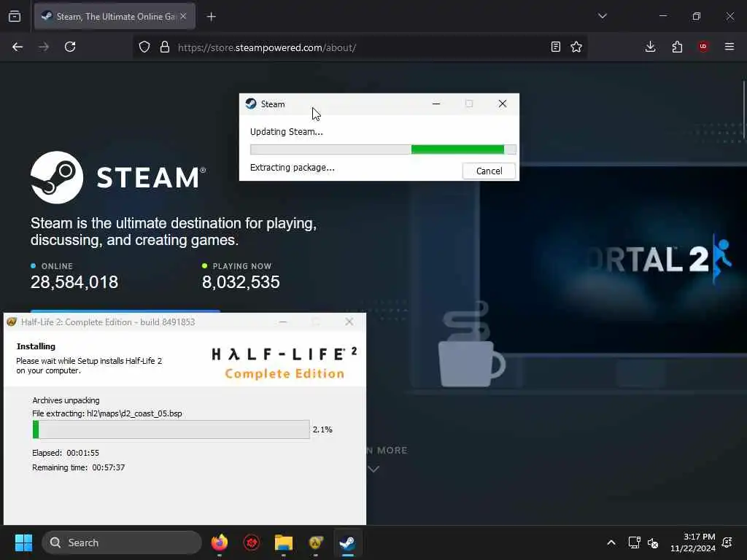The image size is (747, 560).
Task: Open the extensions puzzle icon
Action: coord(677,47)
